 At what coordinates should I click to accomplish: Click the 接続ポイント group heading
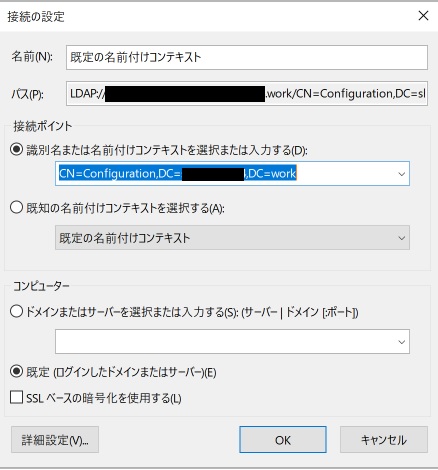pos(42,126)
